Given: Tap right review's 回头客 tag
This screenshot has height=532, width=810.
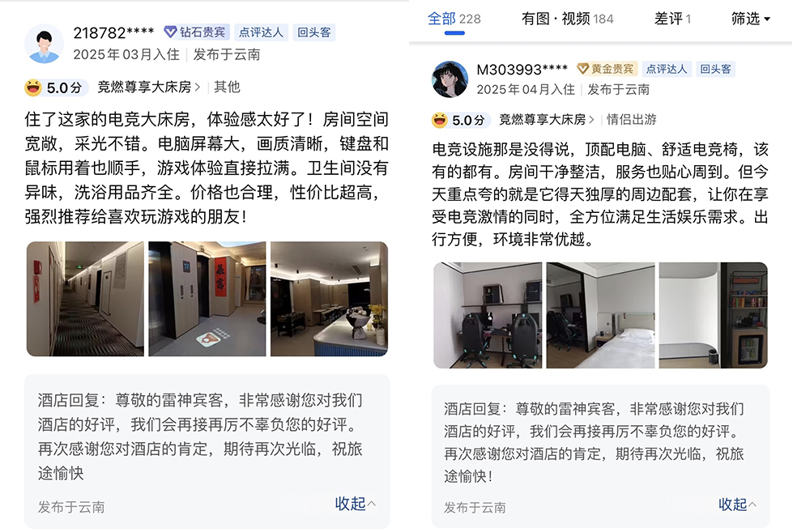Looking at the screenshot, I should (x=715, y=69).
